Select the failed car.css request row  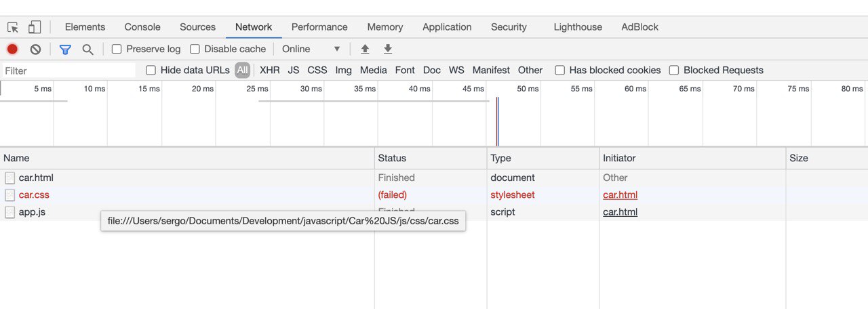(x=434, y=194)
